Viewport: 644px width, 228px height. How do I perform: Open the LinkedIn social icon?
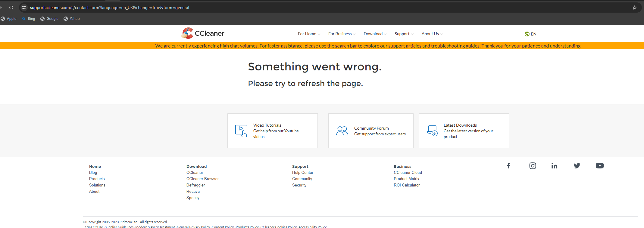point(554,166)
